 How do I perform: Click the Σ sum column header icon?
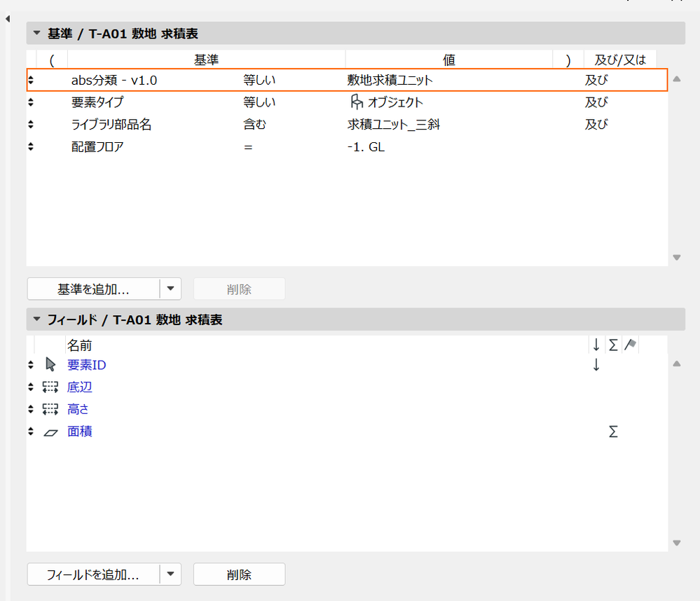[x=613, y=345]
